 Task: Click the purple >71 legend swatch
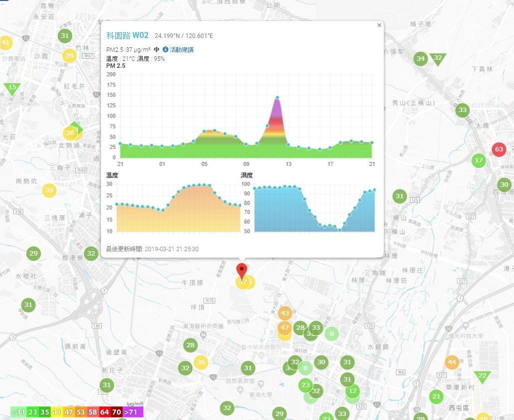tap(133, 412)
